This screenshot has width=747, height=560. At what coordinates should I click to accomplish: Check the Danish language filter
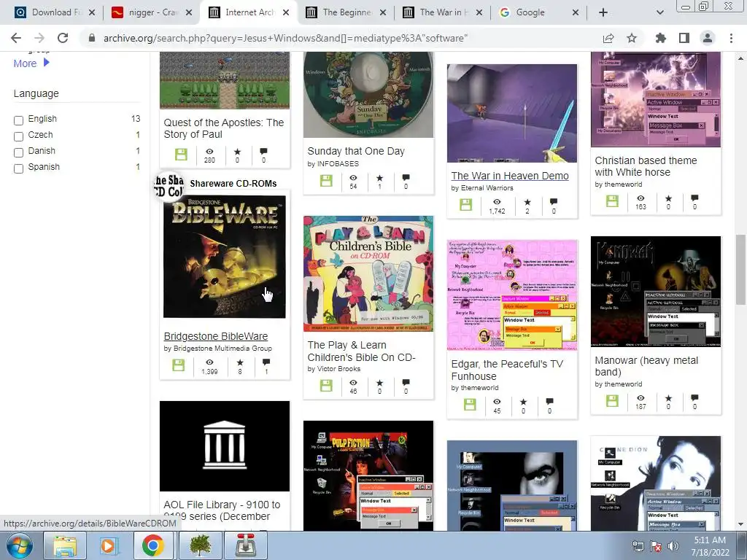[18, 153]
